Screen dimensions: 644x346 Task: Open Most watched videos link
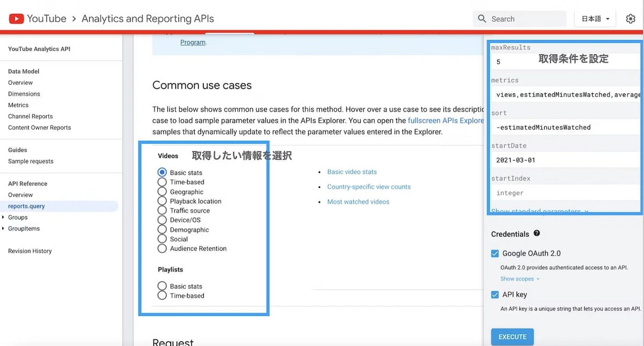(x=358, y=202)
